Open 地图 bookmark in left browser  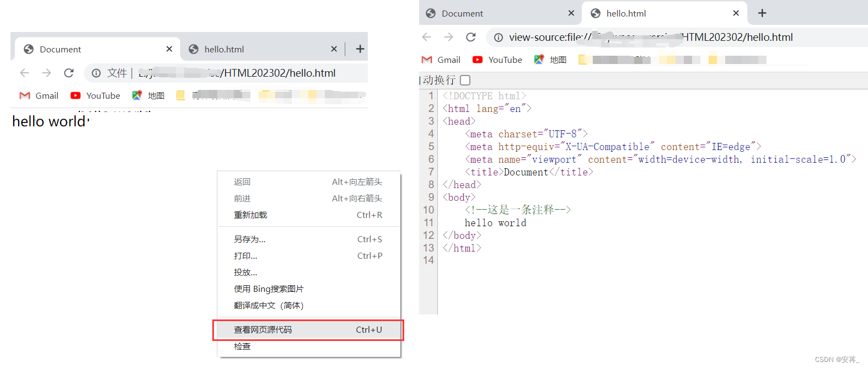click(148, 95)
